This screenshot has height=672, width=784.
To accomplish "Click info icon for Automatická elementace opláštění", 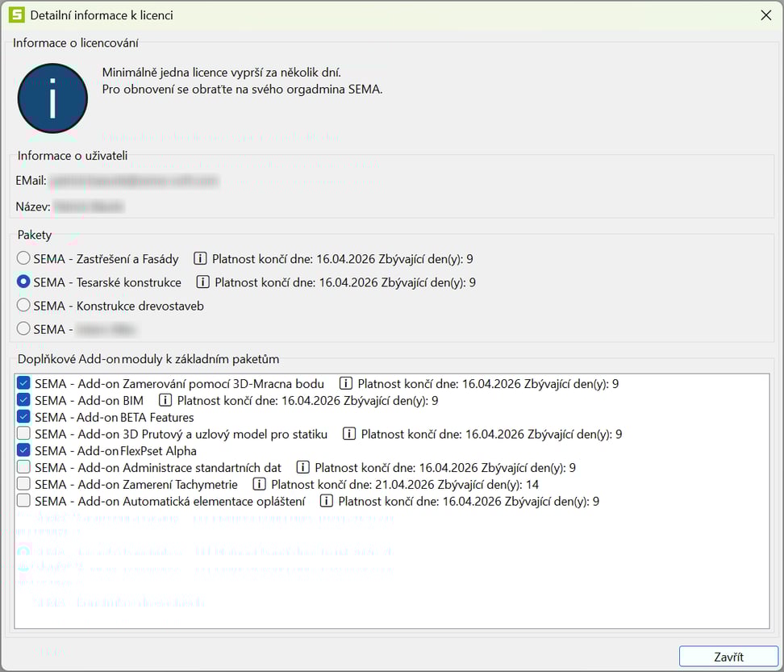I will point(327,502).
